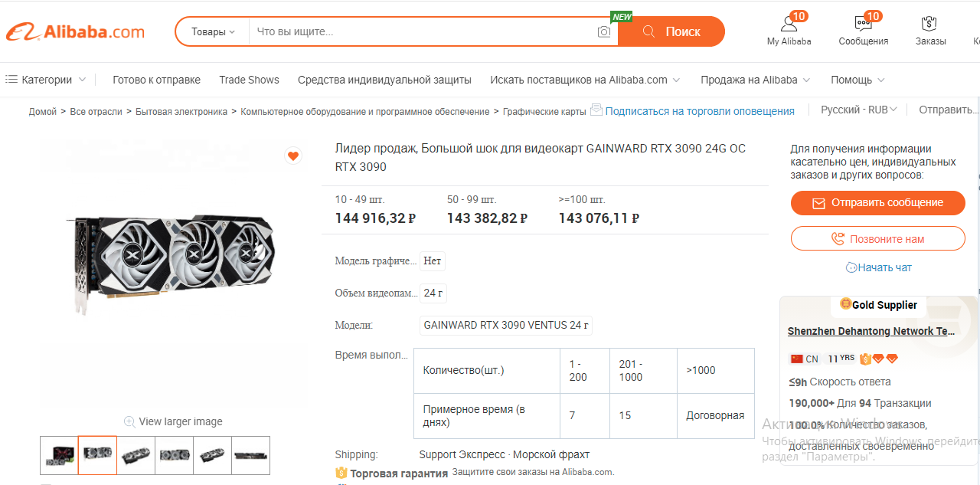Click the Торговая гарантия shield icon
This screenshot has width=980, height=485.
click(x=341, y=474)
